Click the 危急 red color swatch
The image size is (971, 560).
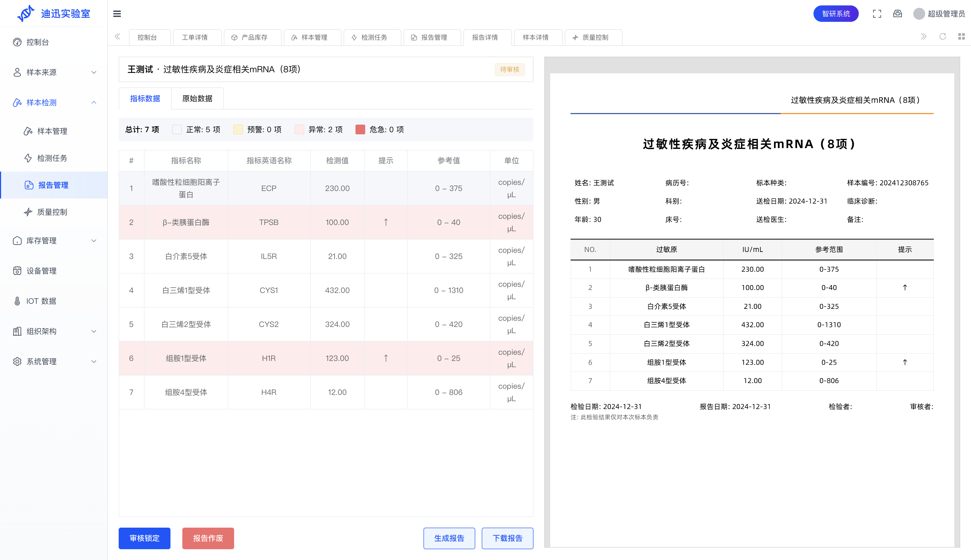coord(360,130)
